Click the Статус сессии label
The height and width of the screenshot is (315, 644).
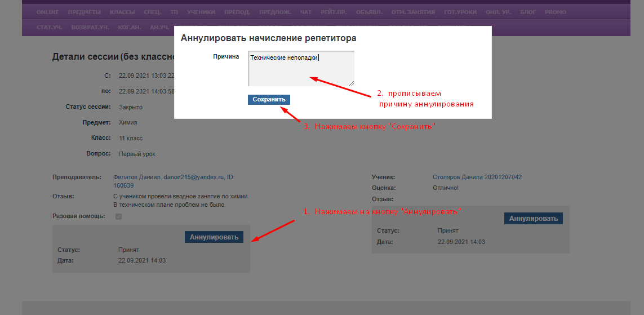coord(88,107)
